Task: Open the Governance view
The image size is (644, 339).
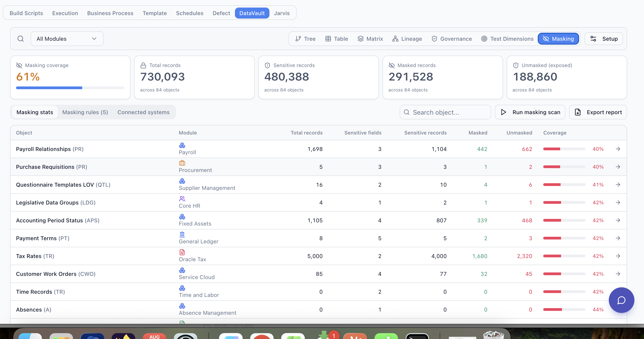Action: (x=452, y=39)
